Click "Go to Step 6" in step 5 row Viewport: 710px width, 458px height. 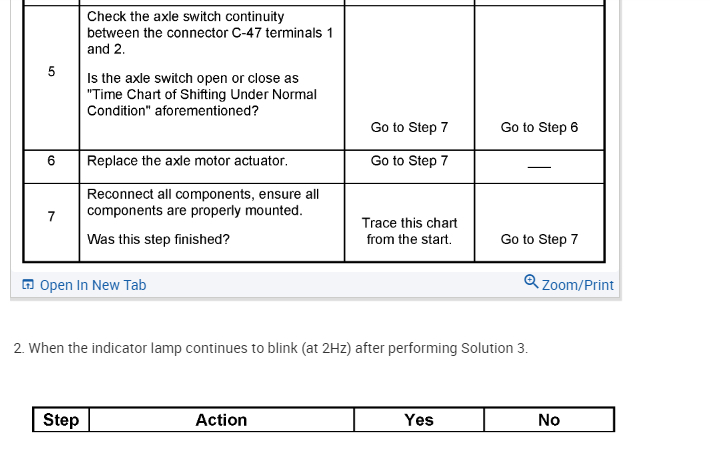(539, 128)
